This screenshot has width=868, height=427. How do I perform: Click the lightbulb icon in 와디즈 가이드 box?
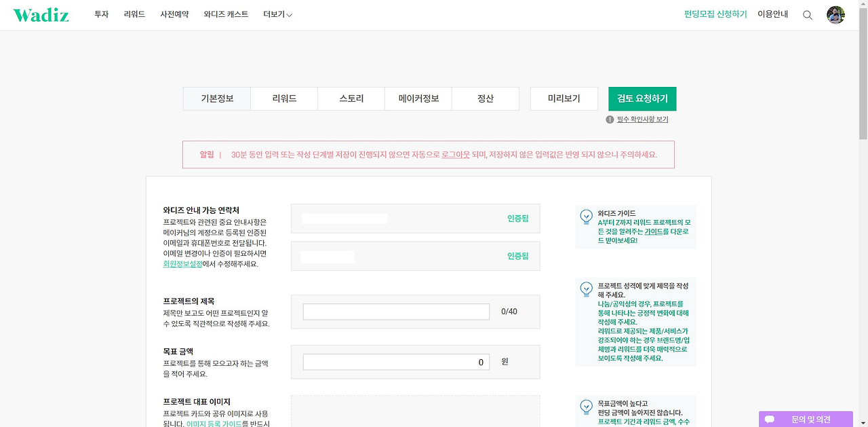click(x=587, y=217)
